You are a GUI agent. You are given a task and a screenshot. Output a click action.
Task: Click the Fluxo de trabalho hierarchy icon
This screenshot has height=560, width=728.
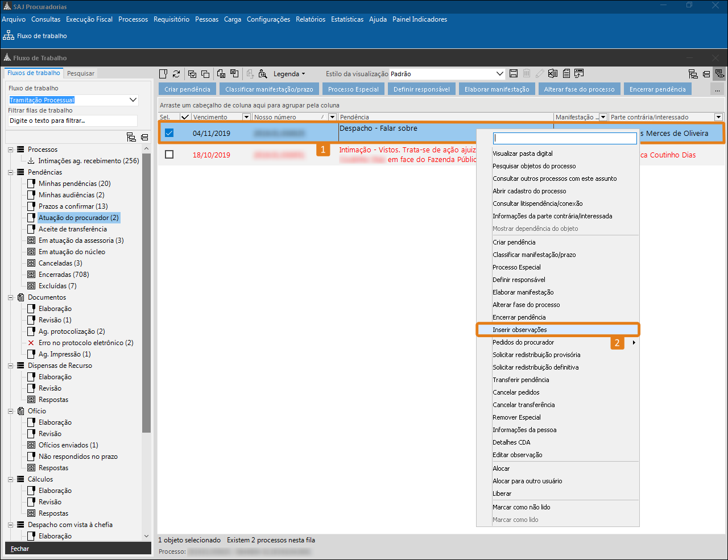(9, 35)
